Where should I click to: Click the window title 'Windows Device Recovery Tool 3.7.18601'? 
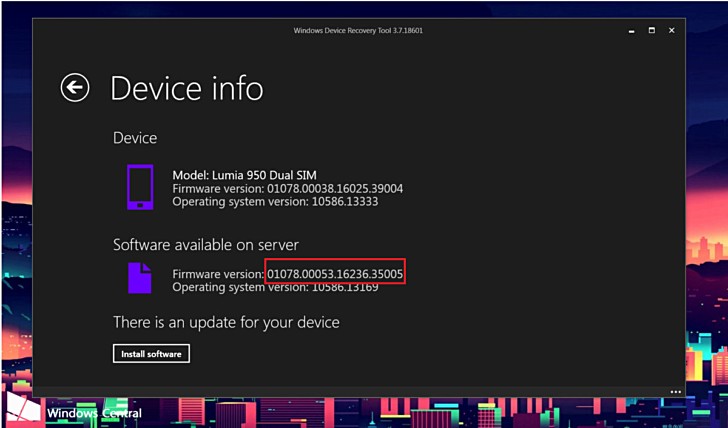pos(358,31)
